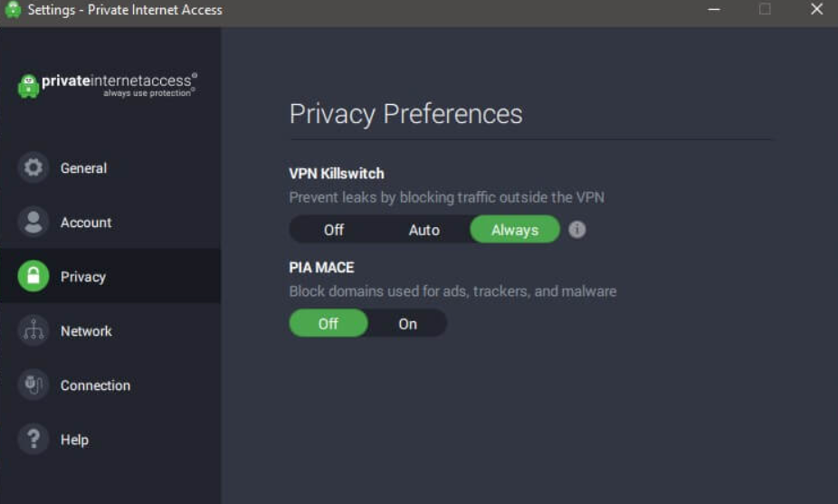Open the General settings tab

83,168
